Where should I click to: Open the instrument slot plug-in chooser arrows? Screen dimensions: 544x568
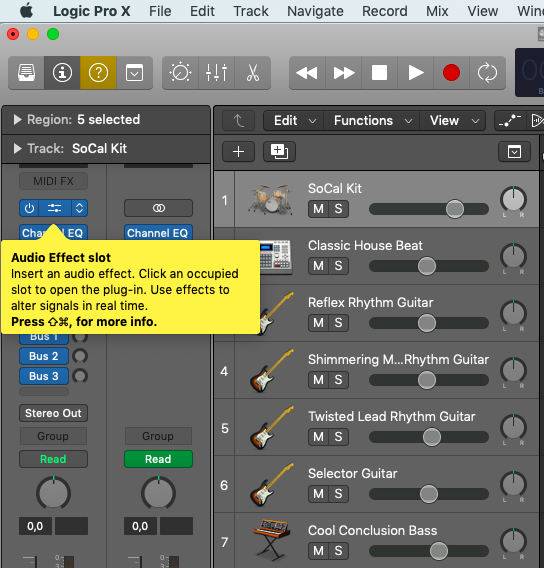(x=79, y=208)
